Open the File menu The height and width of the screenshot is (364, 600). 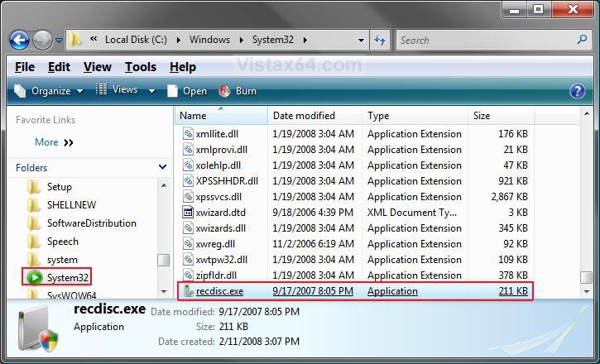(25, 67)
